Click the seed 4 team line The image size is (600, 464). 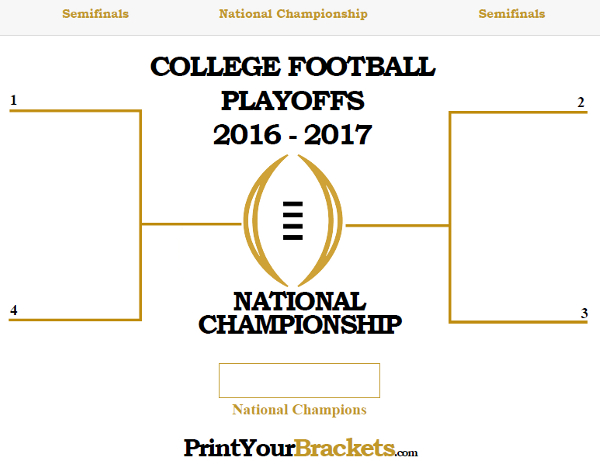tap(75, 319)
